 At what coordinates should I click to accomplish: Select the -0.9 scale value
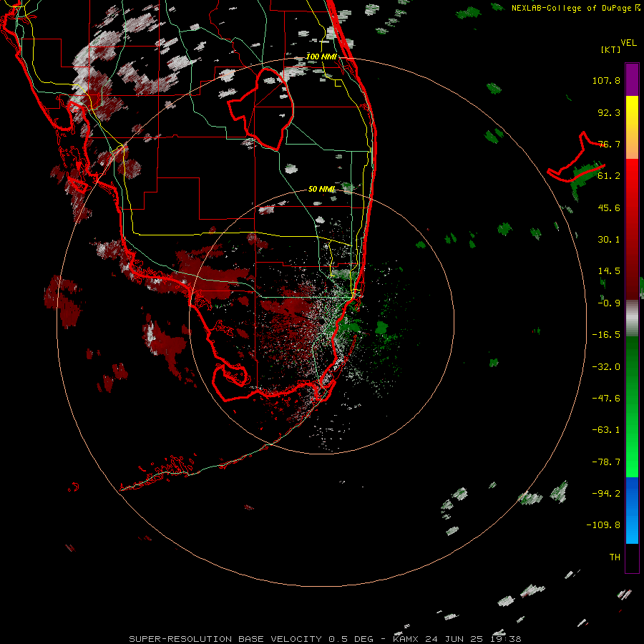(x=609, y=303)
